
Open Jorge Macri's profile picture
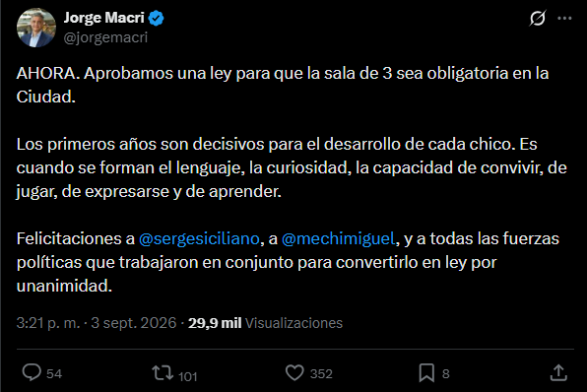[36, 28]
